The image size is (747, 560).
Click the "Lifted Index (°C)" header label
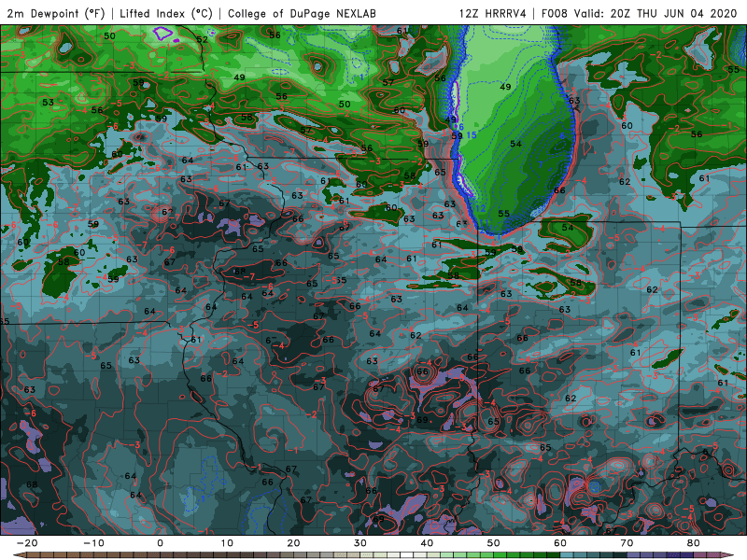[x=166, y=14]
